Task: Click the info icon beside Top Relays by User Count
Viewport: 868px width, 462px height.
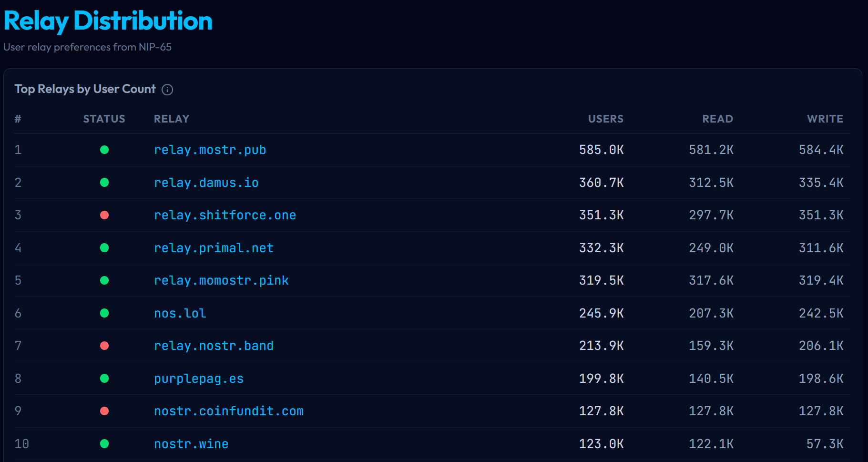Action: (x=167, y=90)
